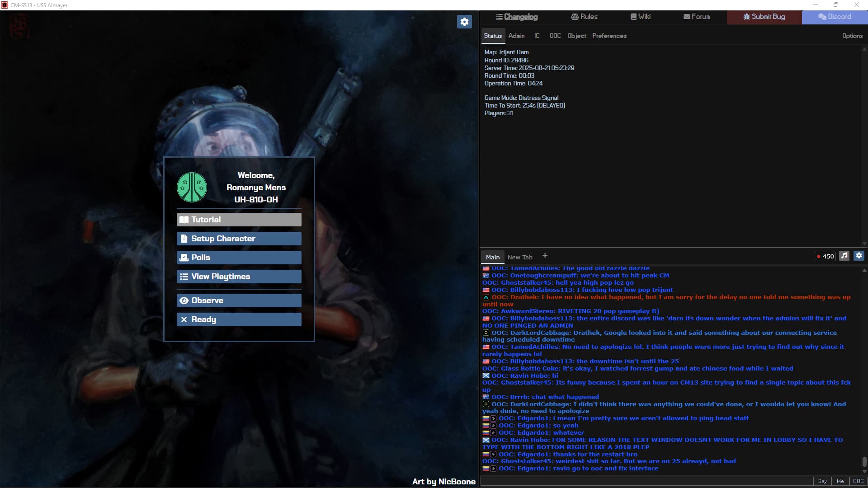This screenshot has height=488, width=868.
Task: Toggle the Ready status button
Action: pyautogui.click(x=239, y=319)
